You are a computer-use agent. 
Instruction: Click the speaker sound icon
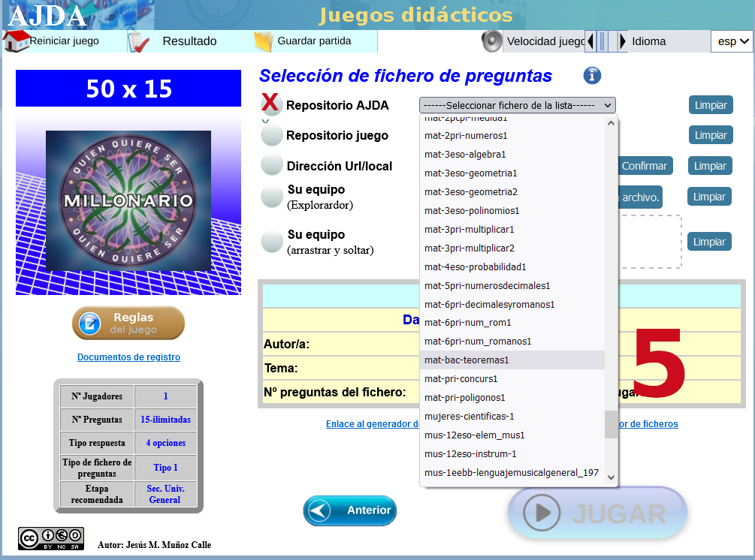coord(492,41)
